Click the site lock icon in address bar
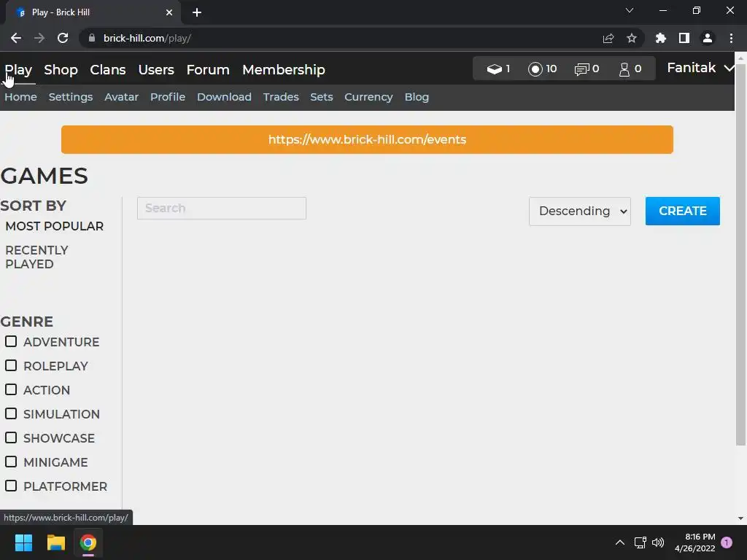 pos(92,38)
